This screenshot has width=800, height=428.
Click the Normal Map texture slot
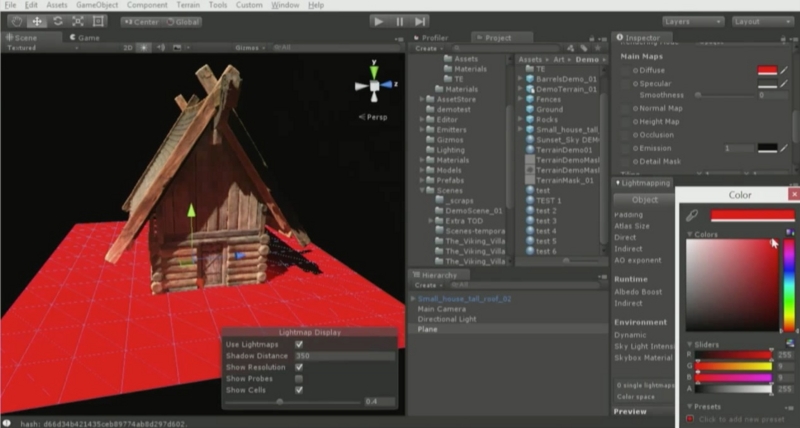625,108
